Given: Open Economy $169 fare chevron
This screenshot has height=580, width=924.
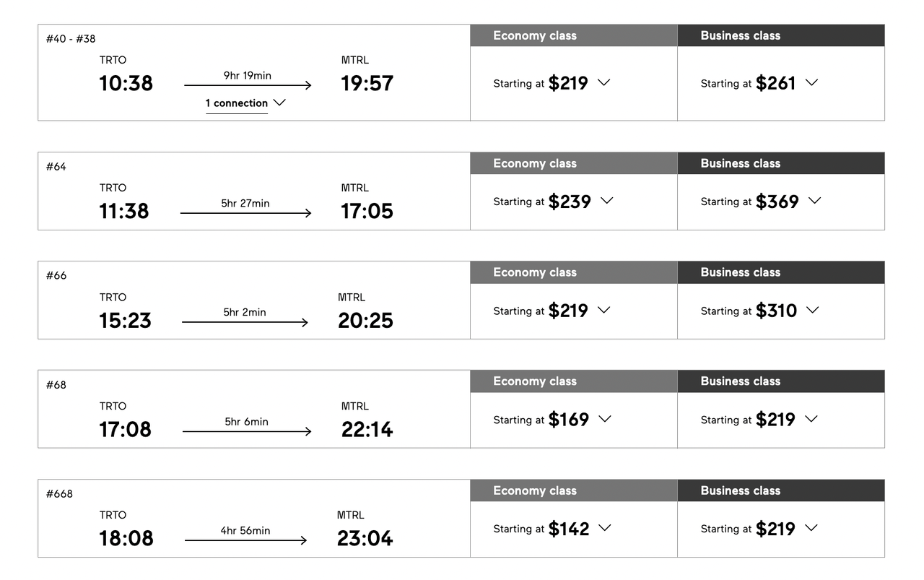Looking at the screenshot, I should click(605, 419).
